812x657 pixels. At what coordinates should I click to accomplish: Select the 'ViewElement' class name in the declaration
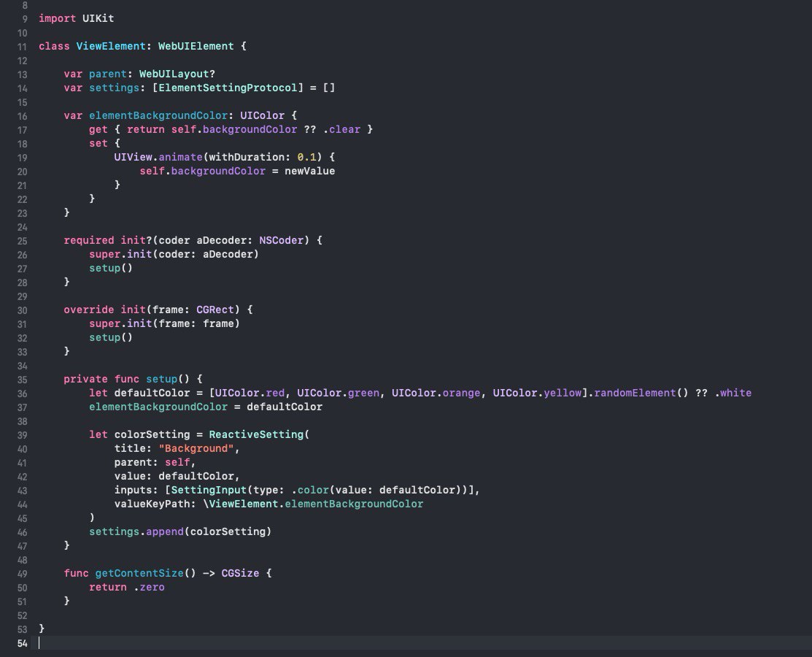[111, 46]
